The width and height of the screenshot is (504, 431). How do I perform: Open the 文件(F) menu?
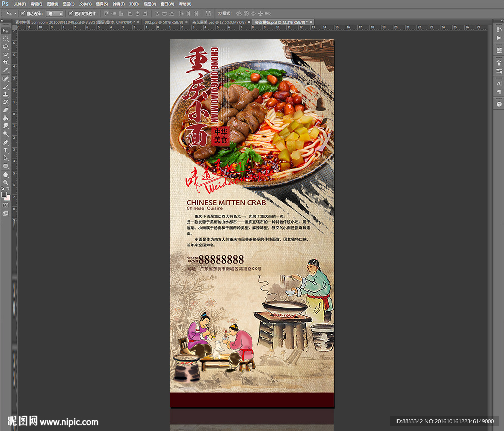20,4
